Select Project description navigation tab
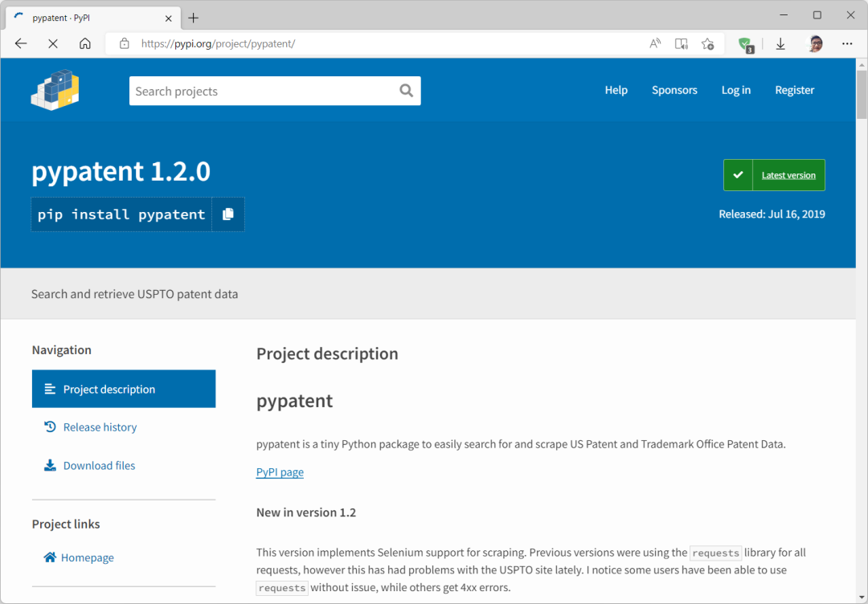Viewport: 868px width, 604px height. click(124, 389)
